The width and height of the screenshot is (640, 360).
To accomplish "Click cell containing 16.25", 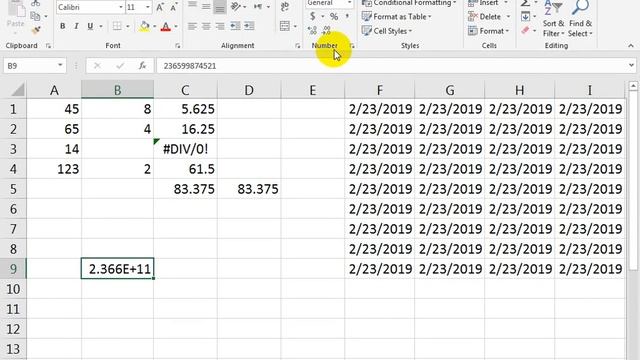I will tap(185, 129).
